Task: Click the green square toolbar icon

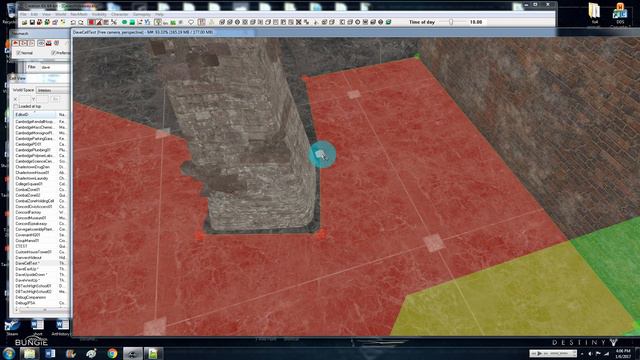Action: click(x=132, y=22)
